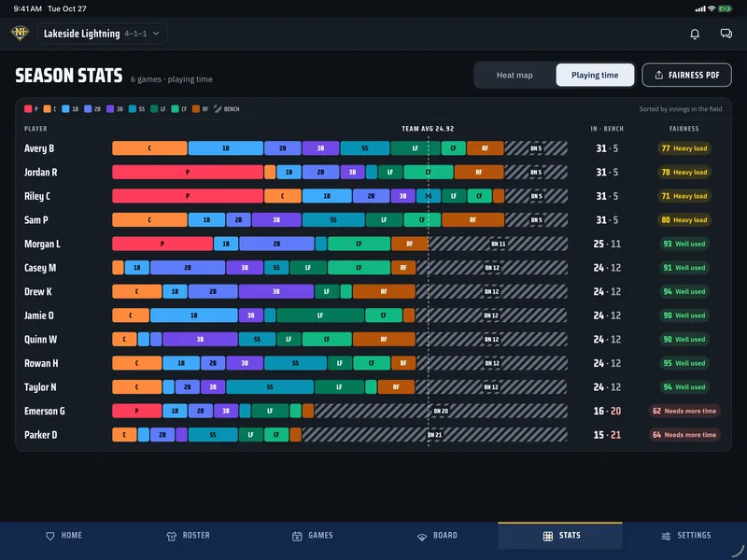Select Jordan R's pitcher segment
This screenshot has height=560, width=747.
pyautogui.click(x=188, y=172)
